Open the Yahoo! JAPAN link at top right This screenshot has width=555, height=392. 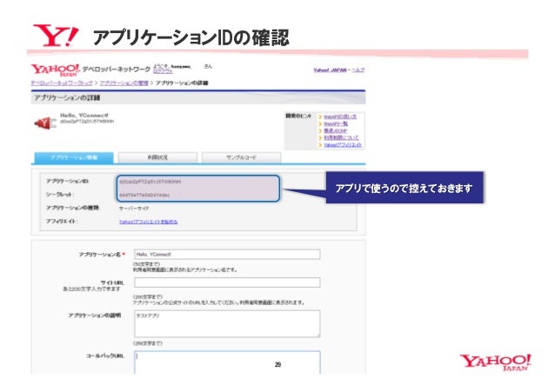[x=330, y=70]
